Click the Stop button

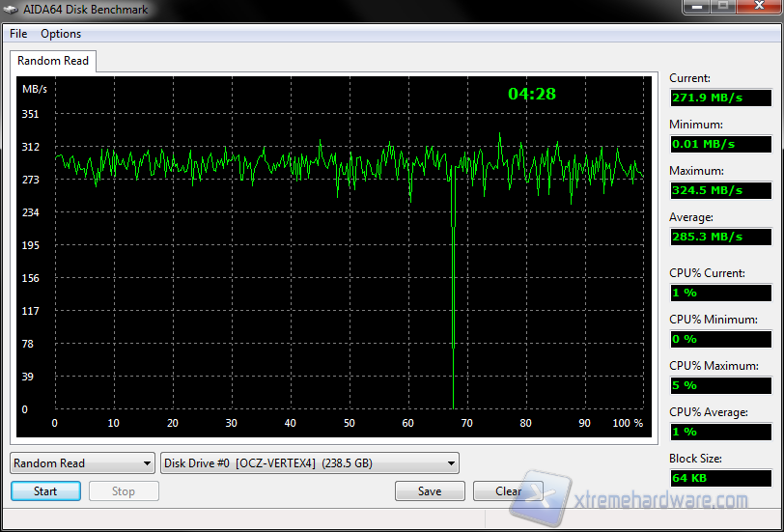124,491
